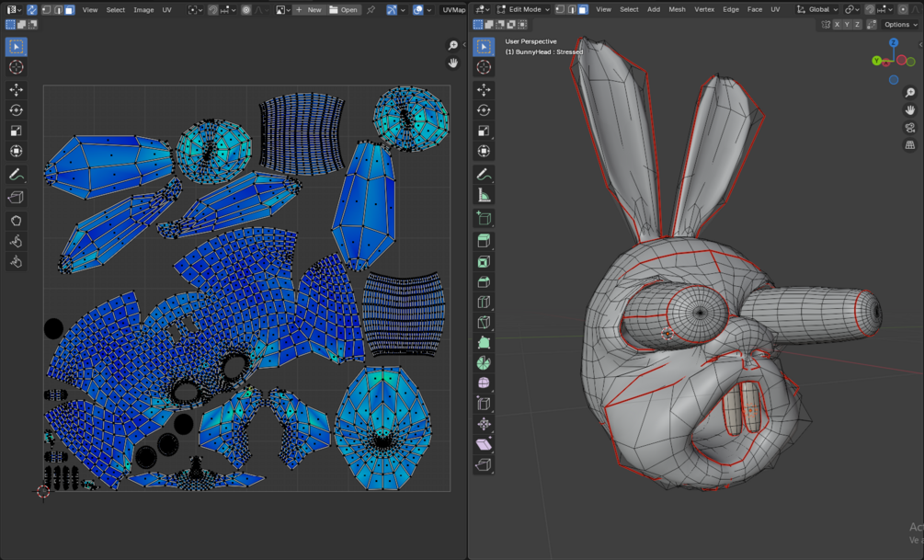Pick the Shrink/Fatten tool

click(x=484, y=424)
